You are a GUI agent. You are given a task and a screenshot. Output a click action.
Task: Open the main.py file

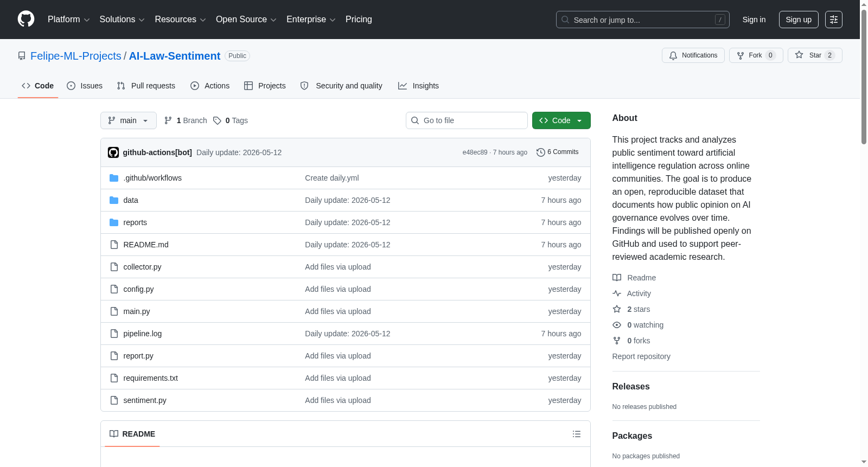click(x=137, y=311)
